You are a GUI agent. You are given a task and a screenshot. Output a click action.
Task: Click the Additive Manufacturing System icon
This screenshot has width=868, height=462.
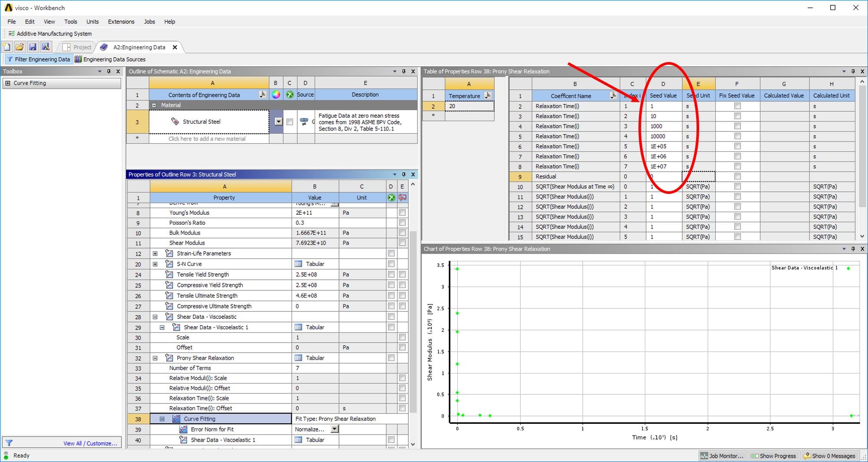pos(12,33)
